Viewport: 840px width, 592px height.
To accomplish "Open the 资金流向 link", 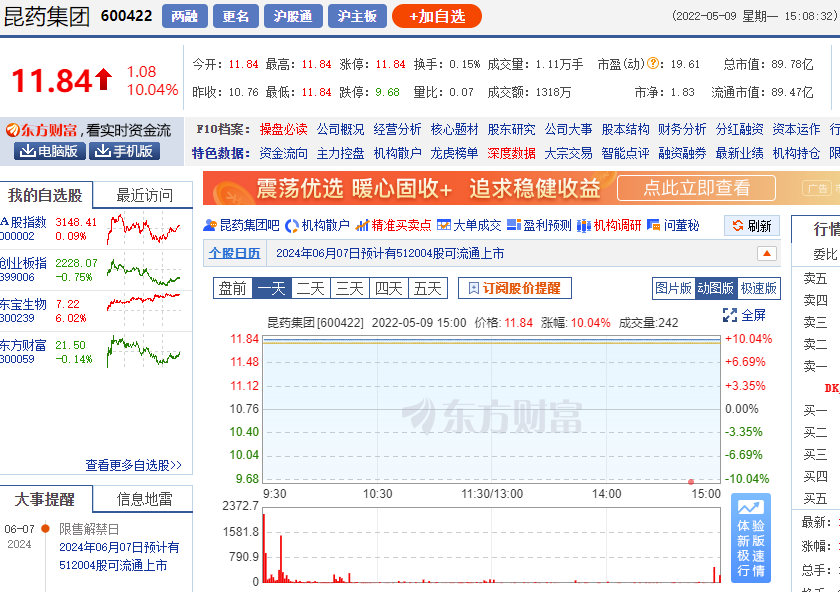I will coord(283,154).
